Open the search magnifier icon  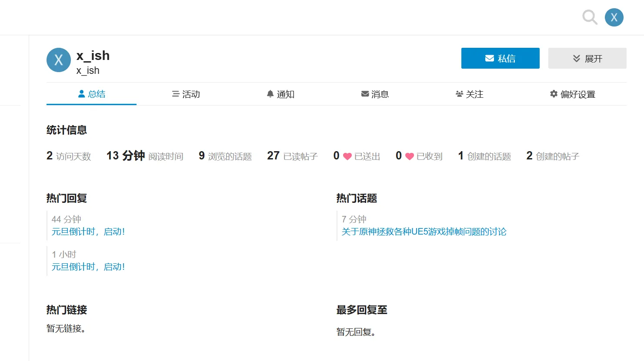click(590, 17)
